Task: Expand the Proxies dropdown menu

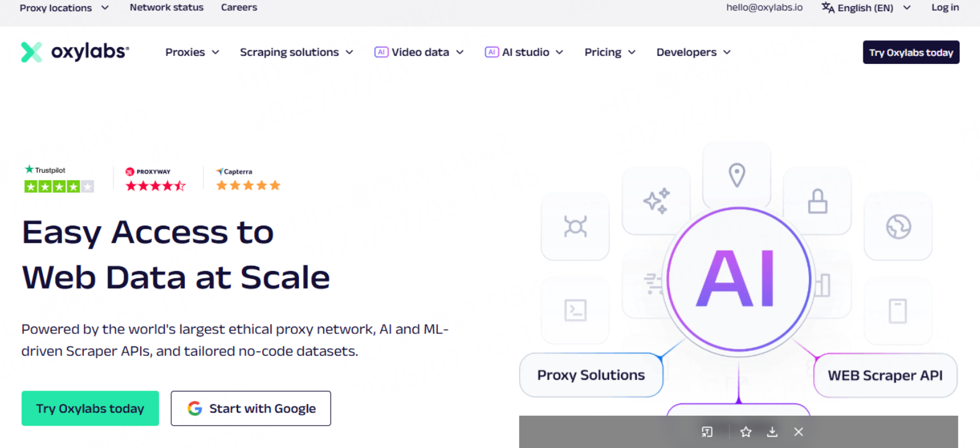Action: pos(192,53)
